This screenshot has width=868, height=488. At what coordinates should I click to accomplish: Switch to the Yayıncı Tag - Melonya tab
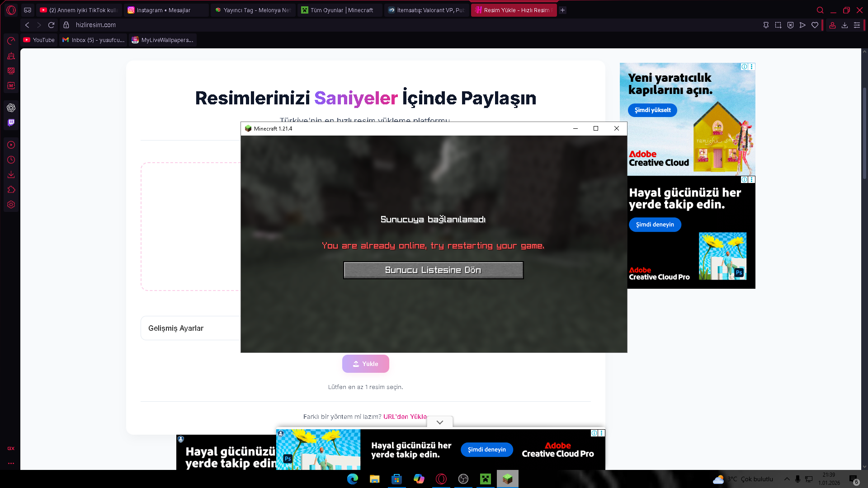click(253, 10)
